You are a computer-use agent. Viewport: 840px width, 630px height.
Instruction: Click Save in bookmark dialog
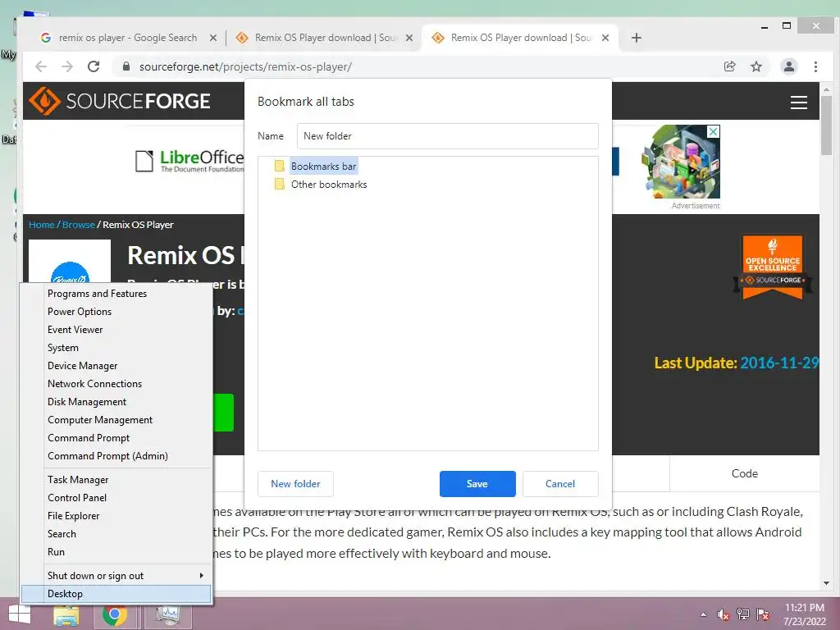pos(477,484)
